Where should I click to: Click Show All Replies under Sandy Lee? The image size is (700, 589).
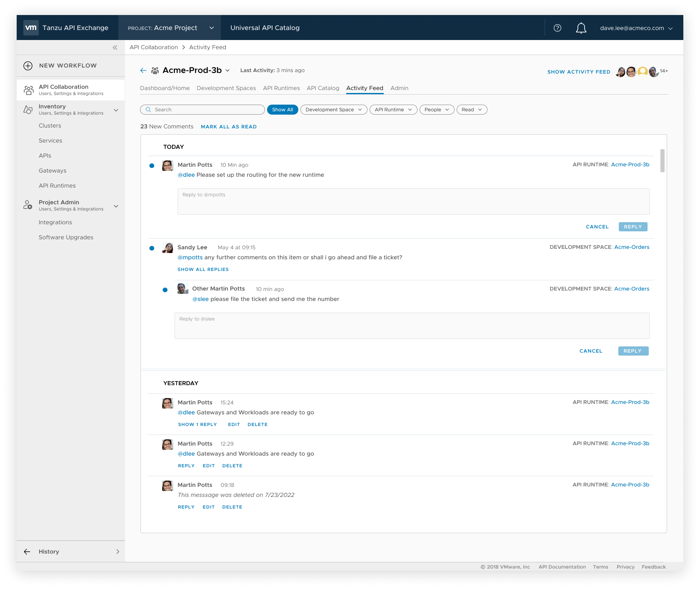coord(203,269)
